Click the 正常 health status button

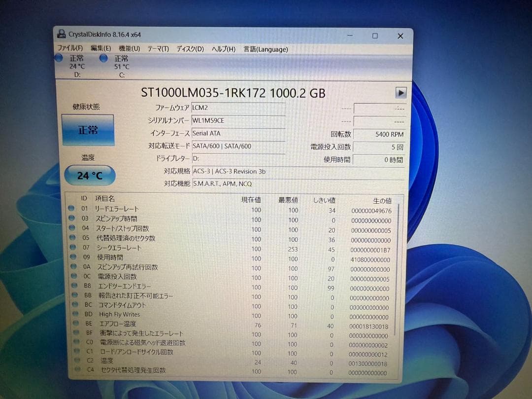pos(89,129)
